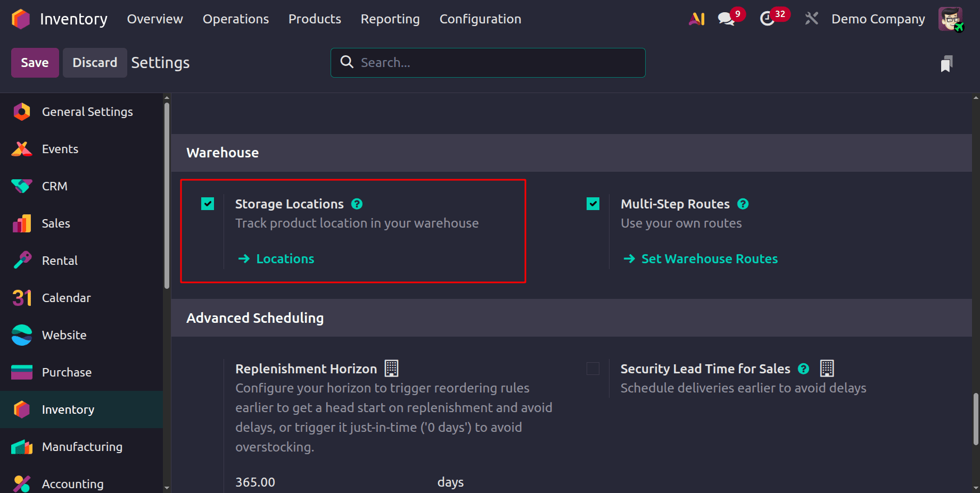Open the Demo Company switcher
The width and height of the screenshot is (980, 493).
click(x=878, y=19)
